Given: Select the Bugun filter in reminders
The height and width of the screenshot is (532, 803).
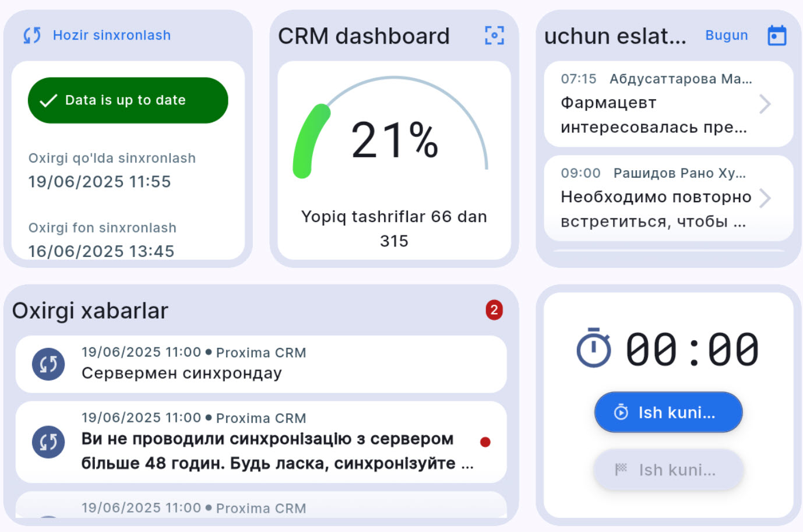Looking at the screenshot, I should [726, 36].
